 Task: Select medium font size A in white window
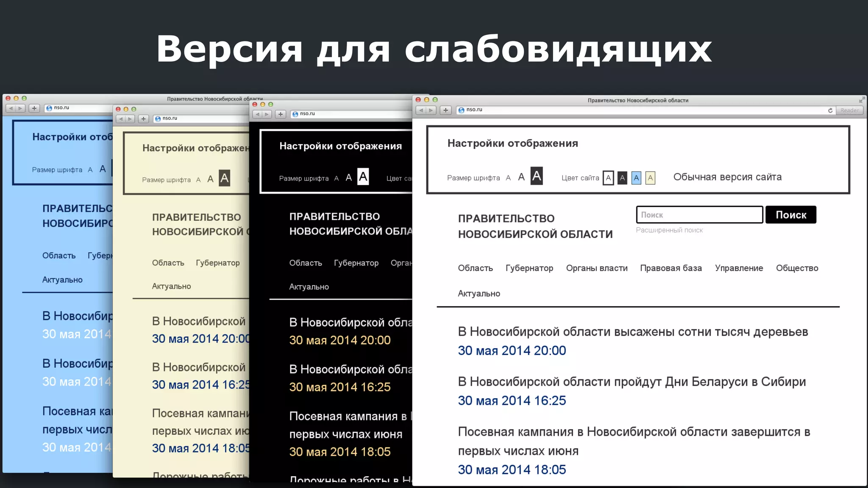[521, 177]
